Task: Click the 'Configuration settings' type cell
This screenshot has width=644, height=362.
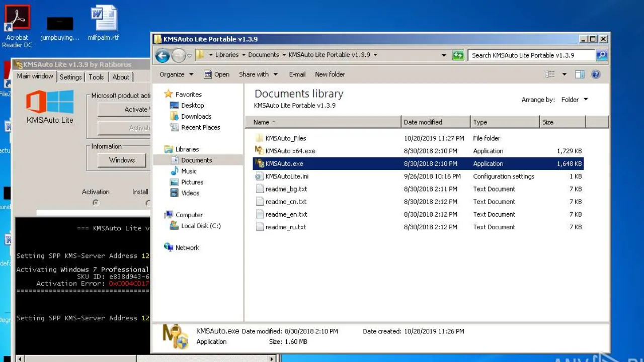Action: coord(504,176)
